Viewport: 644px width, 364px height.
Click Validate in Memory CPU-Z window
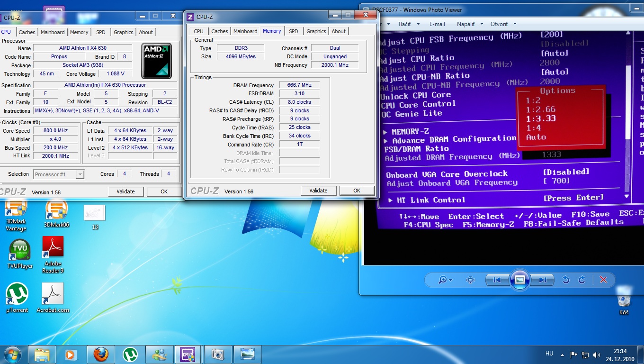(318, 191)
